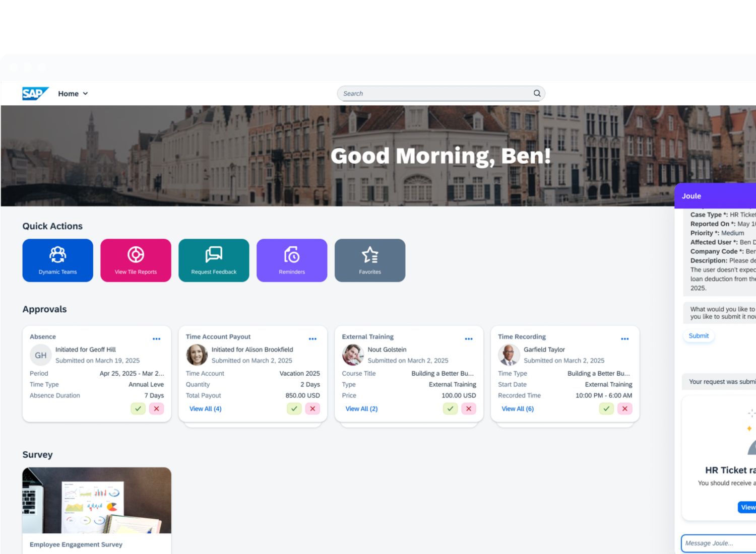Focus the top Search field
Image resolution: width=756 pixels, height=554 pixels.
[433, 93]
